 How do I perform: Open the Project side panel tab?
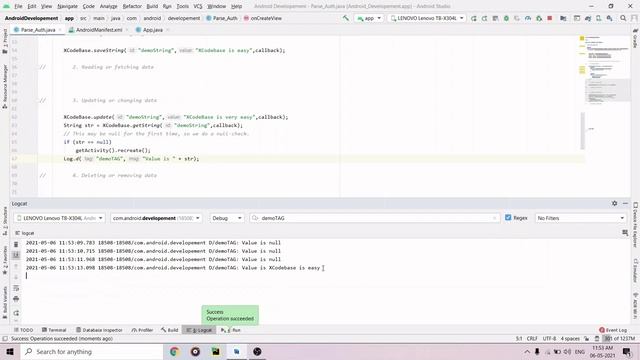point(5,40)
